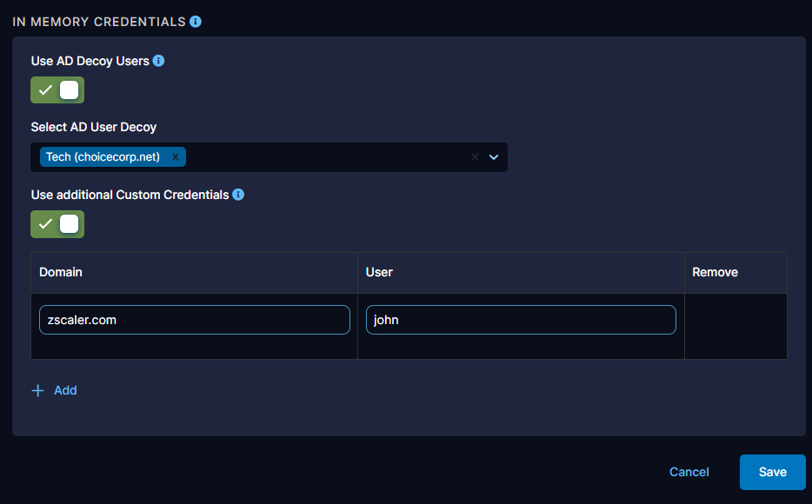Screen dimensions: 812x504
Task: Cancel the credential changes
Action: pyautogui.click(x=689, y=472)
